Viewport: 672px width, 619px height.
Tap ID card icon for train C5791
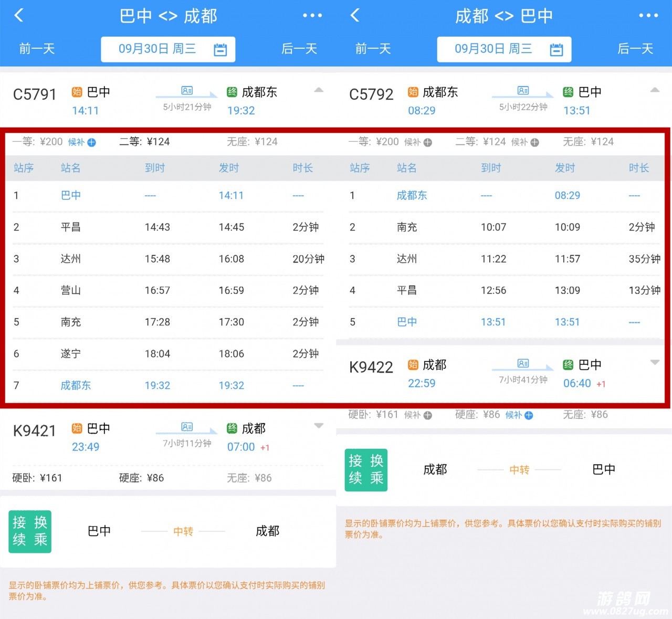click(x=187, y=90)
